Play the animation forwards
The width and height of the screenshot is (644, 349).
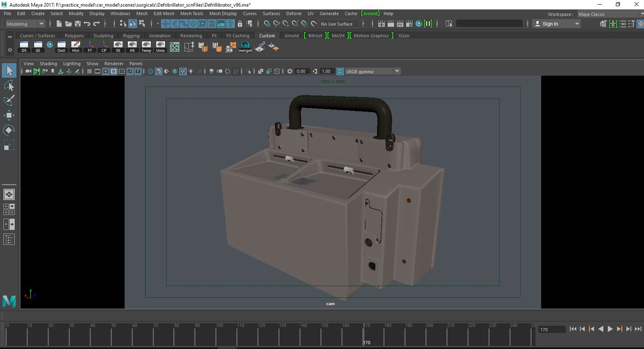610,329
